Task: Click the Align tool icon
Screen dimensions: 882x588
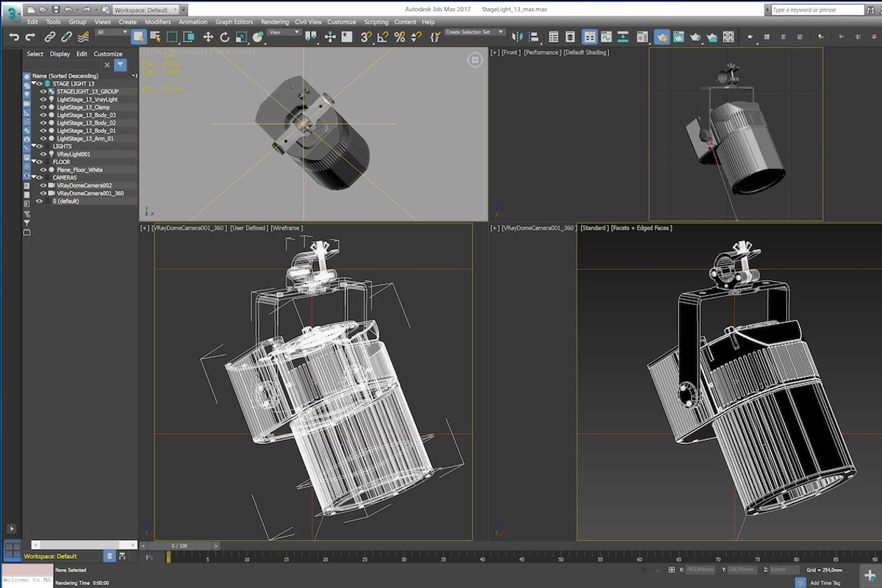Action: tap(534, 37)
